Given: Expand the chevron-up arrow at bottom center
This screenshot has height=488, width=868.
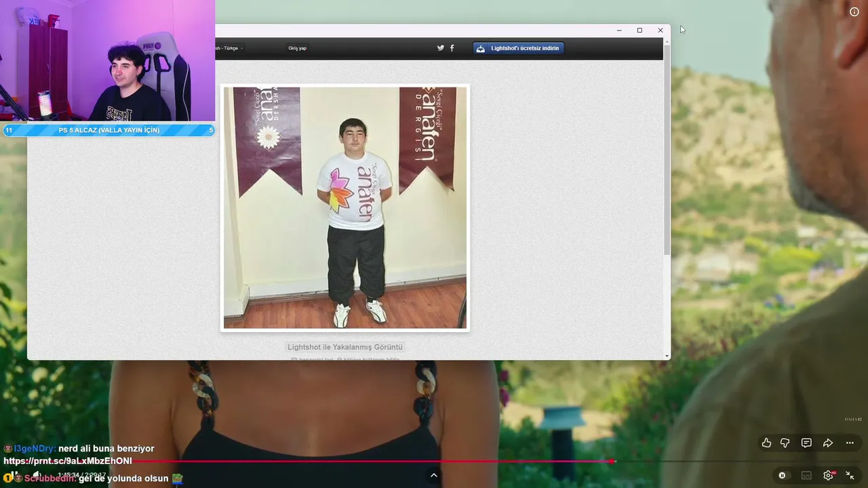Looking at the screenshot, I should click(434, 475).
